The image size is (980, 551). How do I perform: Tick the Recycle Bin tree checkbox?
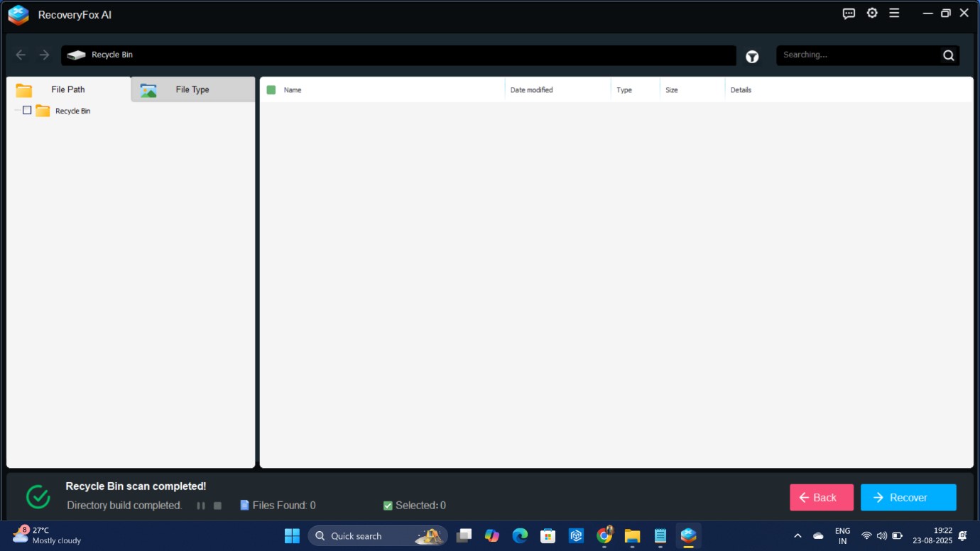pyautogui.click(x=27, y=110)
